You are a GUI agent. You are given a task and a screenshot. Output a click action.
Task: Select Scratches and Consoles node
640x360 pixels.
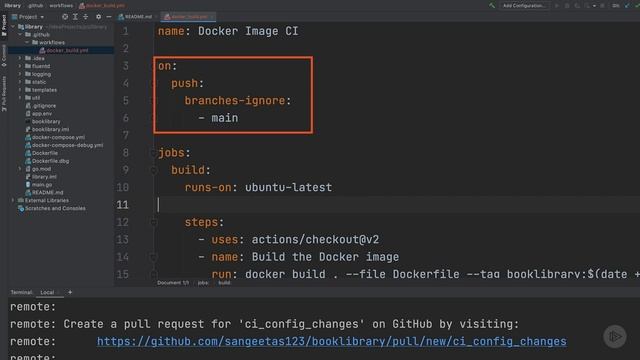pyautogui.click(x=51, y=209)
